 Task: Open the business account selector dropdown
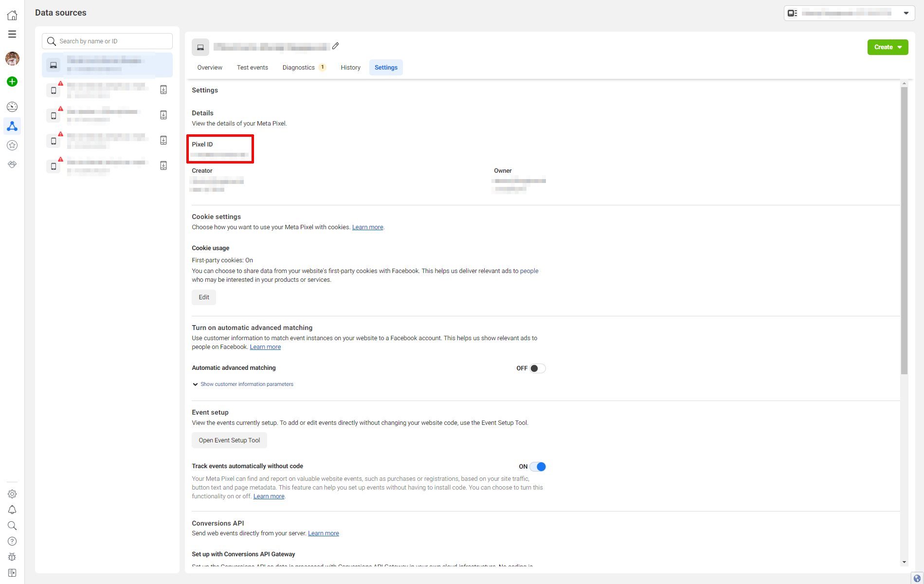[849, 13]
